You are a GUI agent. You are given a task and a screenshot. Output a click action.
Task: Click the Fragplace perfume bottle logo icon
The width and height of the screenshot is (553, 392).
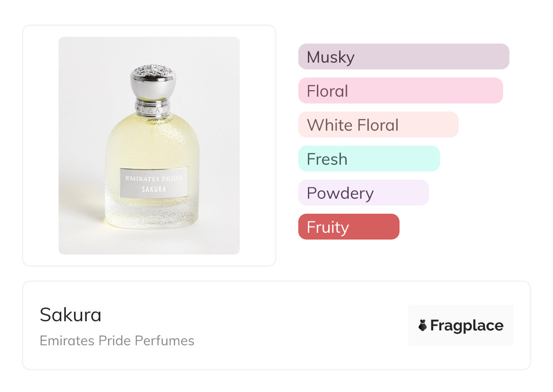423,325
